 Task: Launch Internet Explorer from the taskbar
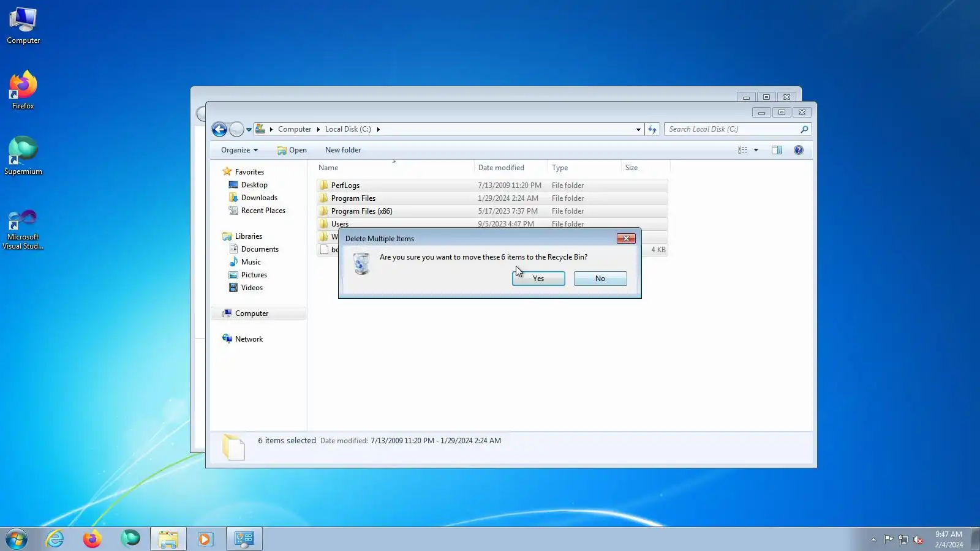point(55,539)
